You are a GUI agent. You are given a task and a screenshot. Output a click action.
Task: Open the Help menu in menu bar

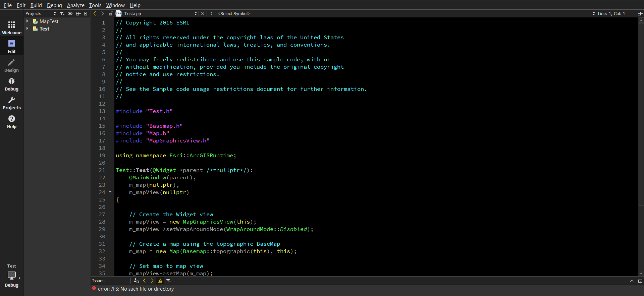(x=135, y=5)
